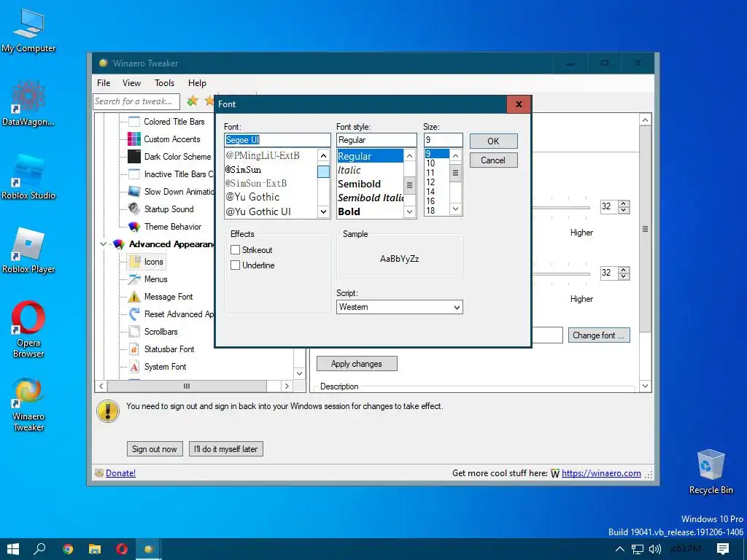Screen dimensions: 747x560
Task: Click the Font name text field
Action: click(x=277, y=140)
